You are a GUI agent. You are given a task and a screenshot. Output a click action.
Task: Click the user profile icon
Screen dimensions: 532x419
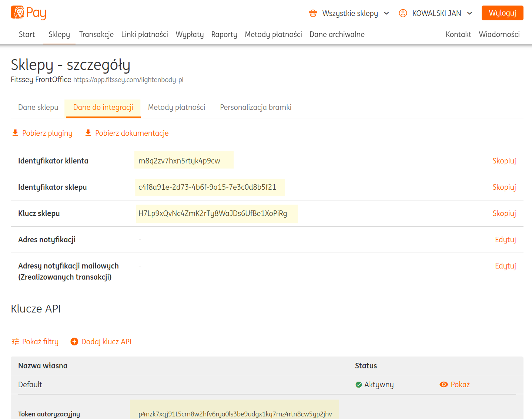click(403, 13)
